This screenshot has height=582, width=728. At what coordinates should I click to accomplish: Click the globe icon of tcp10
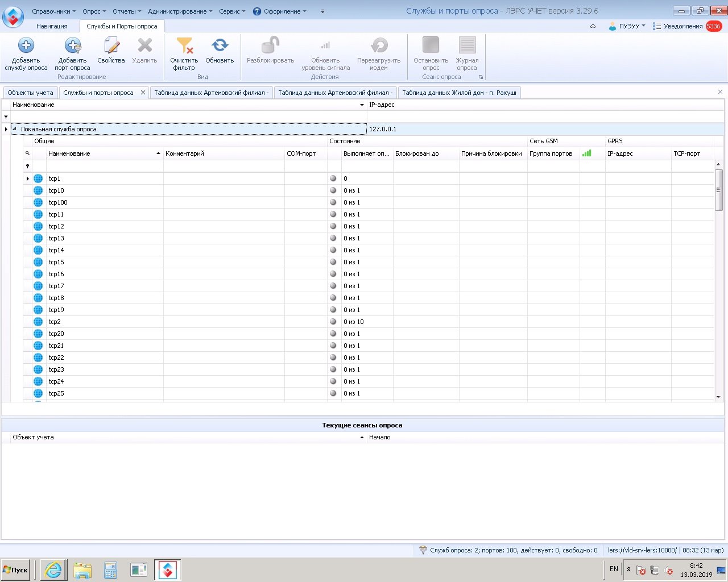38,190
